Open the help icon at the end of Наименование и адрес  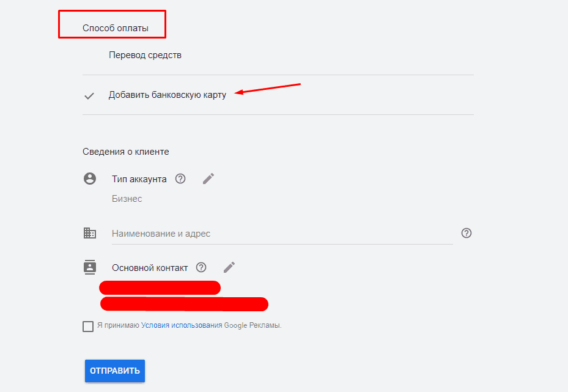(467, 233)
